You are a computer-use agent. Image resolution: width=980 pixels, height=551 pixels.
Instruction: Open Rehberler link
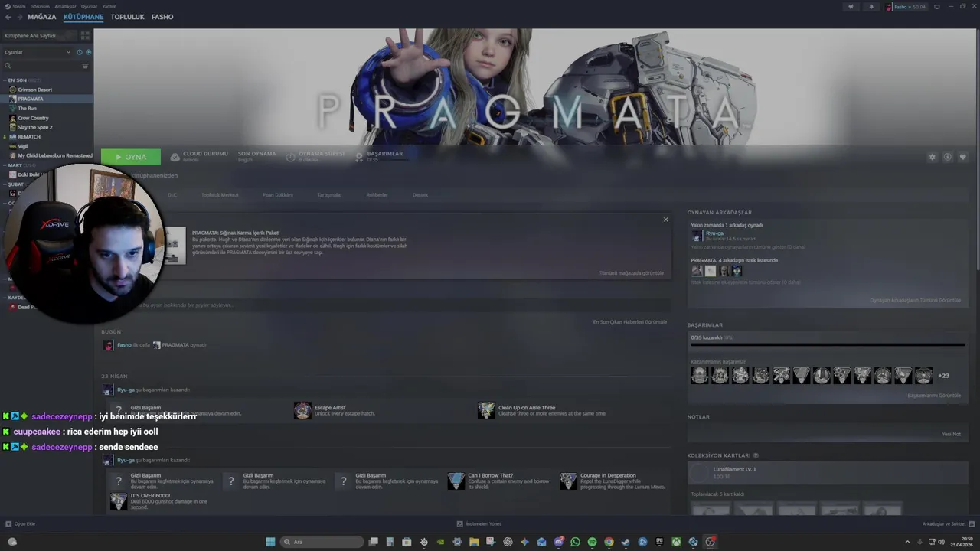point(377,195)
